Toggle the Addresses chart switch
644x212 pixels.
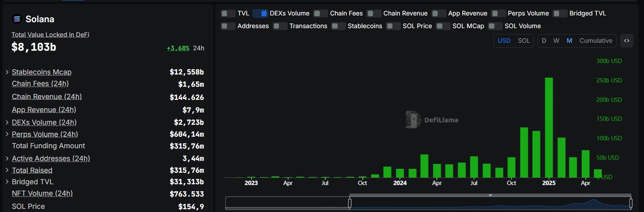pos(228,26)
